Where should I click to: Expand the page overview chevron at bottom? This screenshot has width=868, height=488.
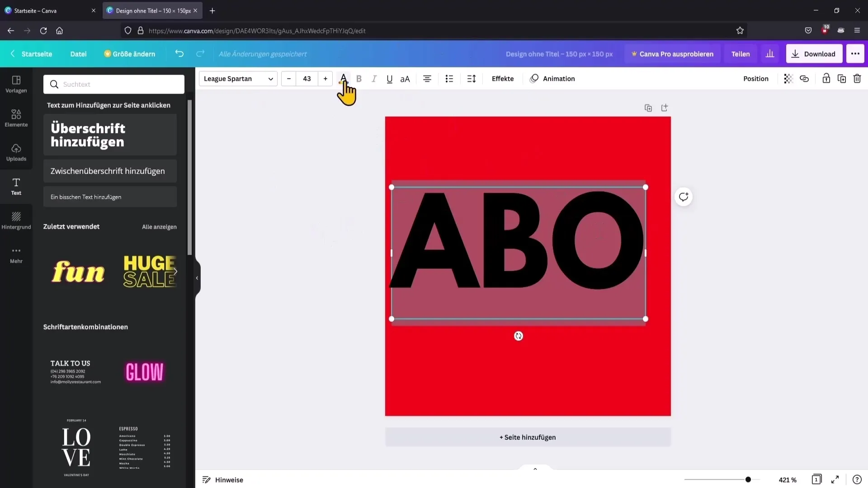[x=535, y=469]
